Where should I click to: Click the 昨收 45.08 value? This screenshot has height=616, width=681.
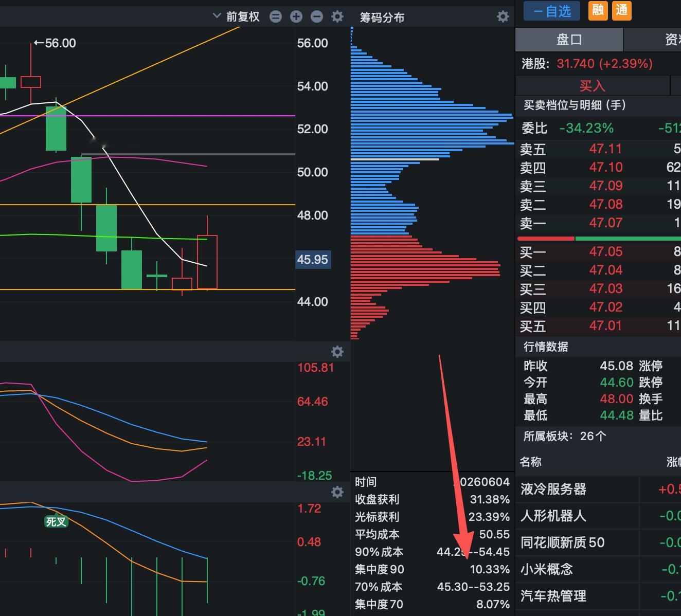pos(616,366)
